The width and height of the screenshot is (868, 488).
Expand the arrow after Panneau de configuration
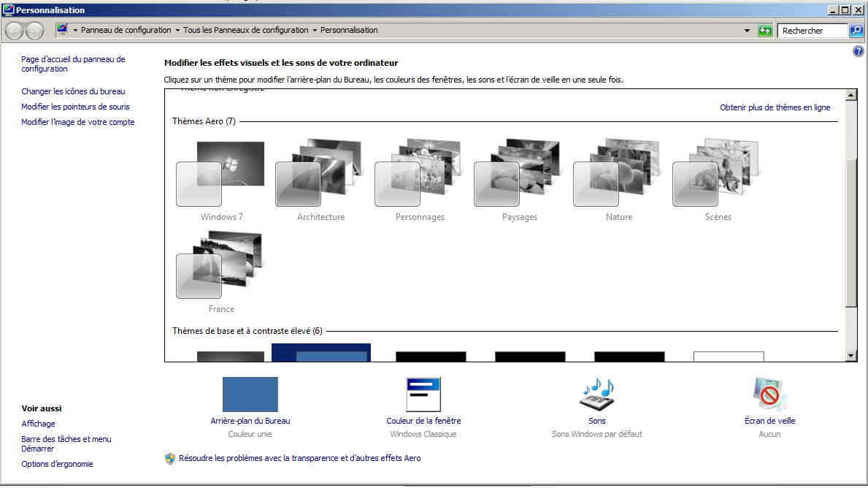177,31
